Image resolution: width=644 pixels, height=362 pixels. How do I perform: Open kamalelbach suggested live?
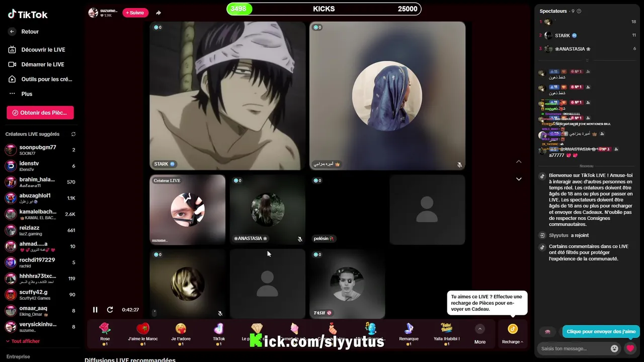(x=40, y=214)
